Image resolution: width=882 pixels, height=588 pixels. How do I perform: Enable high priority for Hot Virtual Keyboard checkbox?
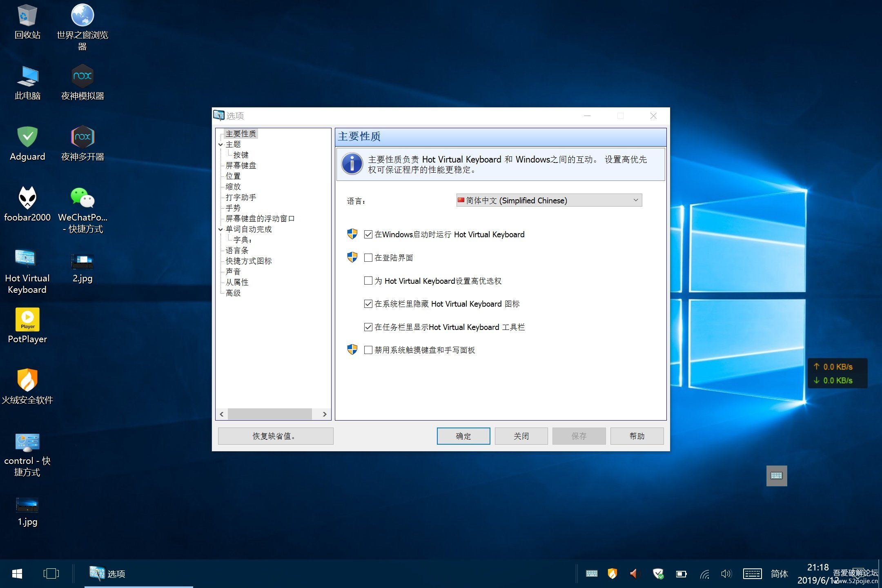pos(368,281)
